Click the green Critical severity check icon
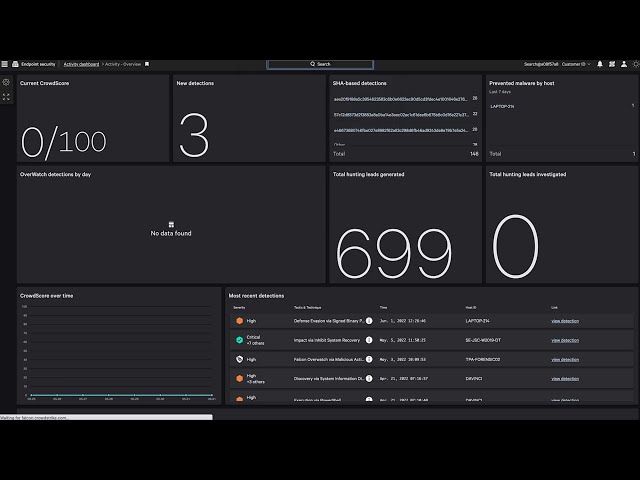The image size is (640, 480). coord(240,340)
